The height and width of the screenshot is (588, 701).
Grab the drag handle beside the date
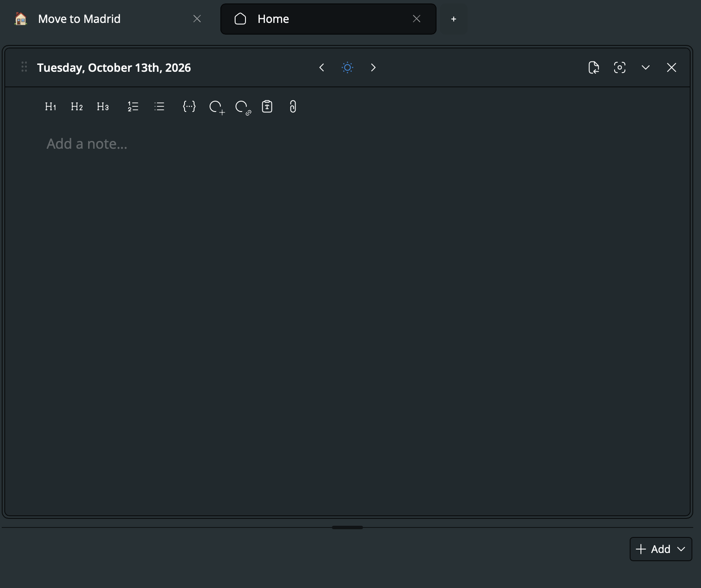24,67
